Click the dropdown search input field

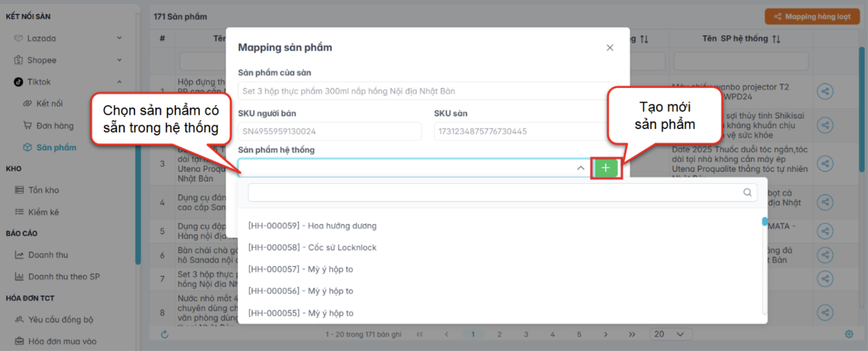[x=494, y=192]
